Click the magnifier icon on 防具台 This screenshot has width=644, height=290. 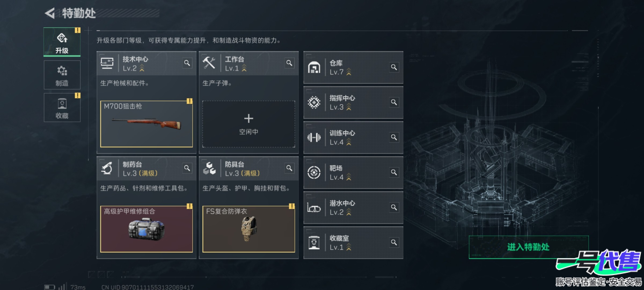click(x=289, y=168)
